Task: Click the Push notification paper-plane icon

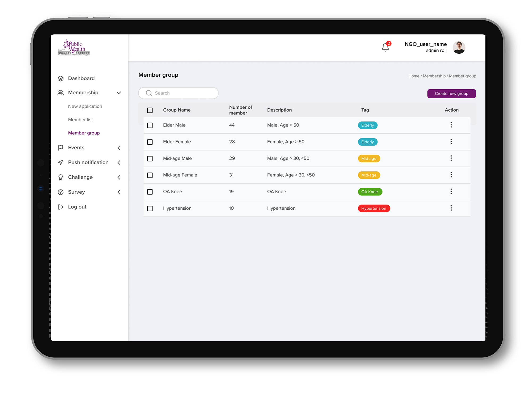Action: 61,162
